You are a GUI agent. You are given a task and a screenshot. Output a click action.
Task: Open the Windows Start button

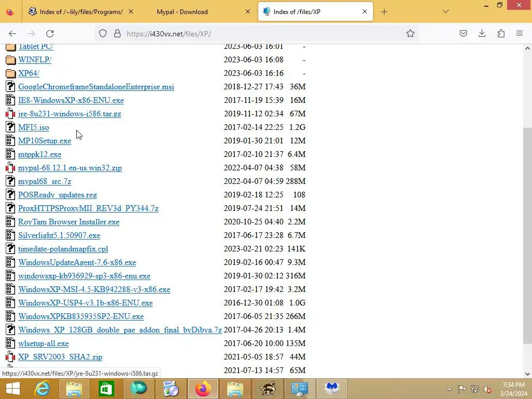click(13, 389)
